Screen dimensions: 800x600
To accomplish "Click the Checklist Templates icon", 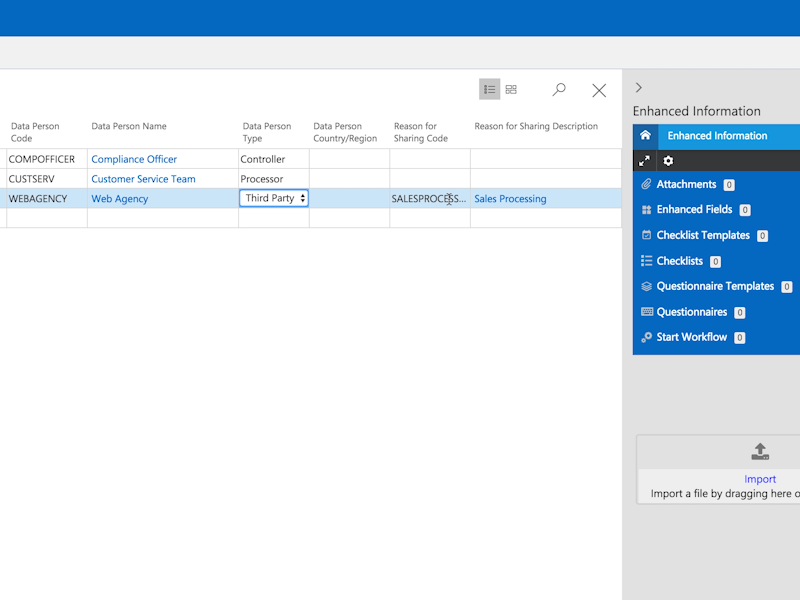I will [646, 235].
